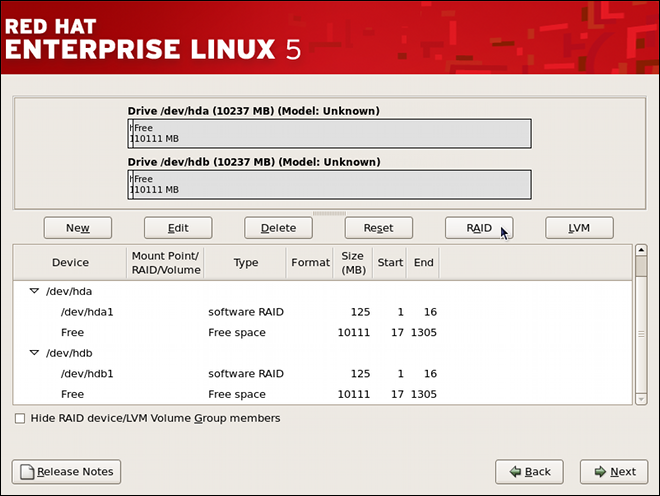Open the RAID configuration dialog
Screen dimensions: 660x496
479,228
